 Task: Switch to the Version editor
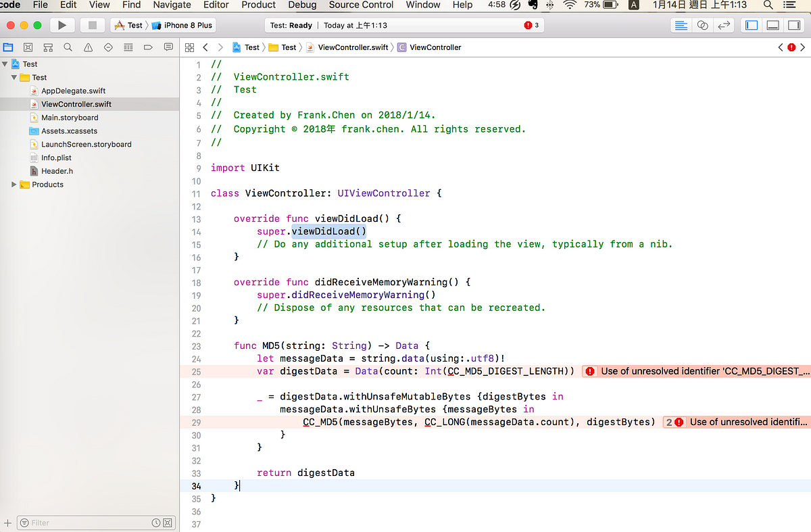click(724, 25)
